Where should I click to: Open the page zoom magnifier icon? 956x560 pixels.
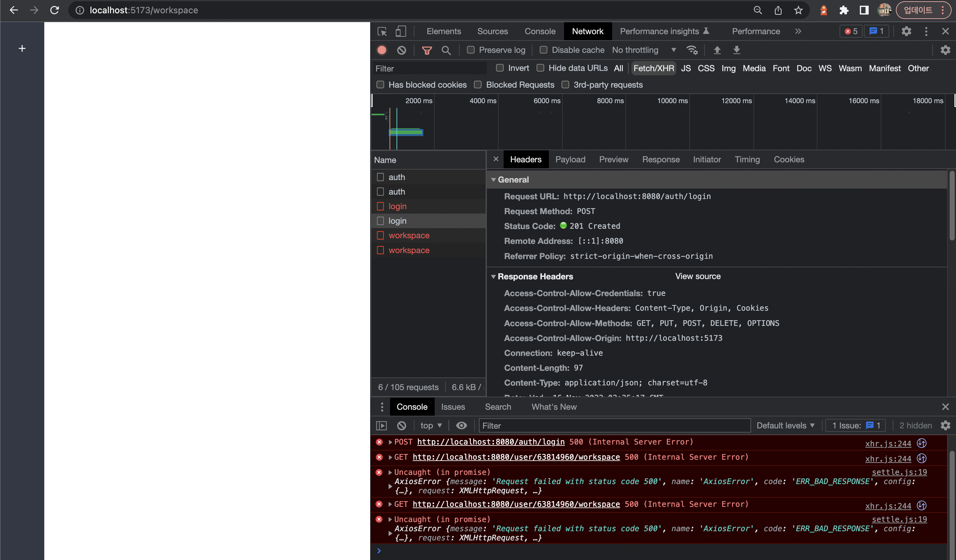point(757,10)
